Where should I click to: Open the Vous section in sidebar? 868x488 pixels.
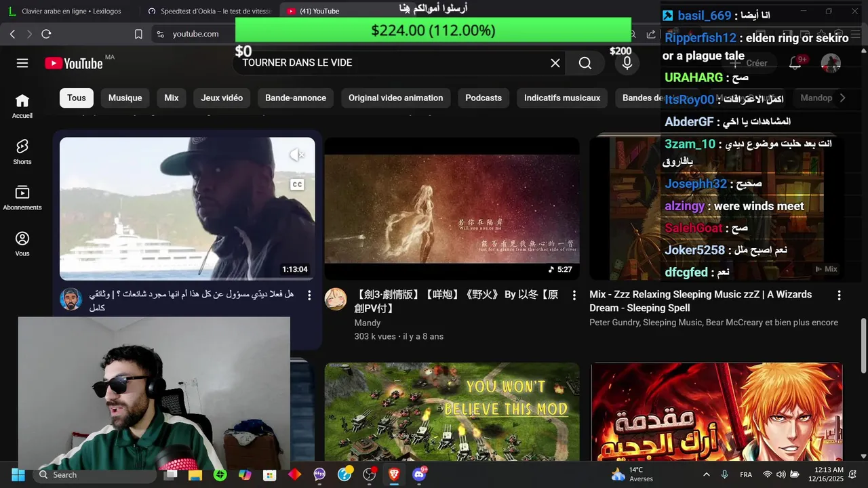(22, 244)
